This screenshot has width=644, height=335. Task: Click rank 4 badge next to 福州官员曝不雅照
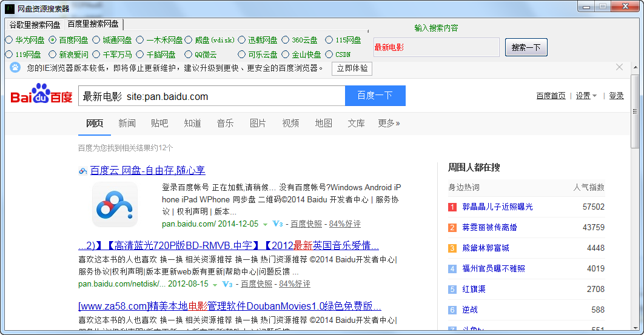[452, 268]
